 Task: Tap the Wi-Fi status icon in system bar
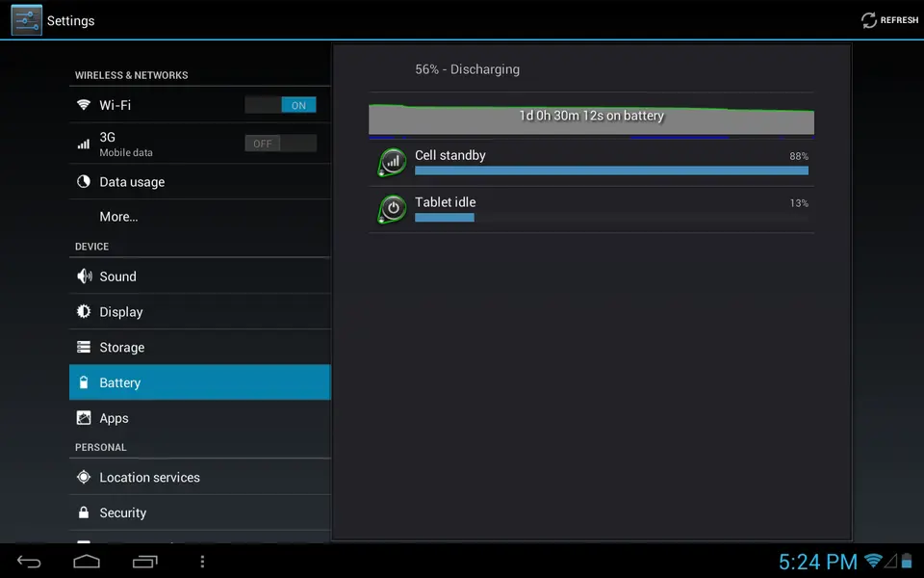873,561
